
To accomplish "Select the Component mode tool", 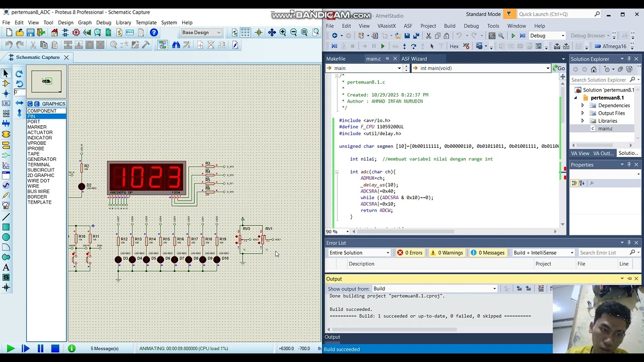I will 6,83.
